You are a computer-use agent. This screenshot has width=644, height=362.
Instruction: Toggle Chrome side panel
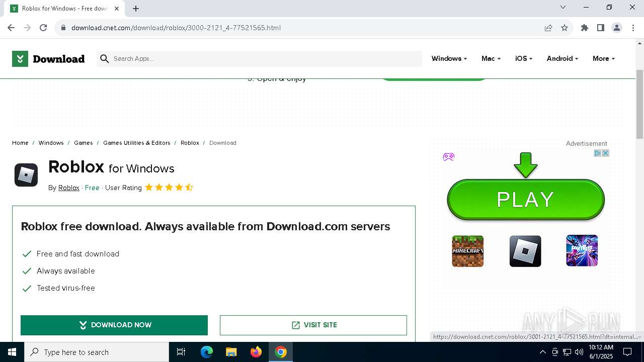(601, 28)
